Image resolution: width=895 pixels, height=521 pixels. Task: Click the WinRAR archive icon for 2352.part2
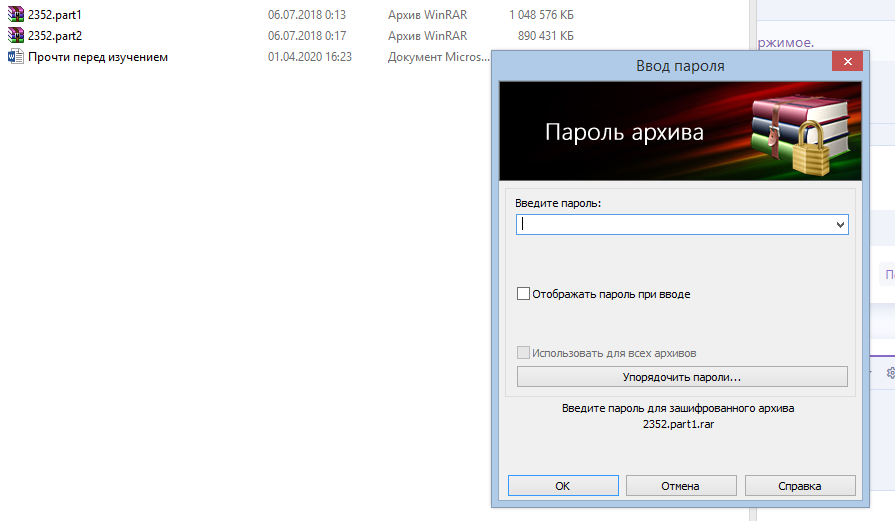point(16,36)
